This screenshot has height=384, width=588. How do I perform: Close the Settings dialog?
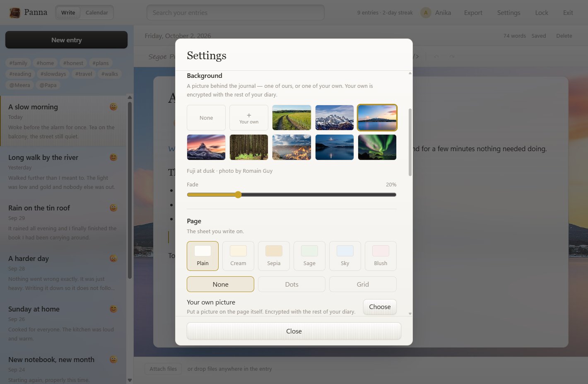294,331
